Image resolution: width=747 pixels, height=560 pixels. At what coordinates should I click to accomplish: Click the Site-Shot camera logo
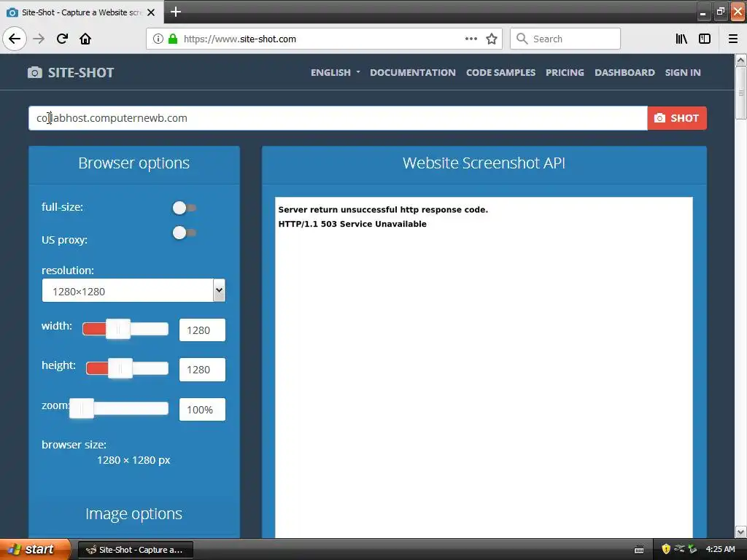[x=35, y=72]
